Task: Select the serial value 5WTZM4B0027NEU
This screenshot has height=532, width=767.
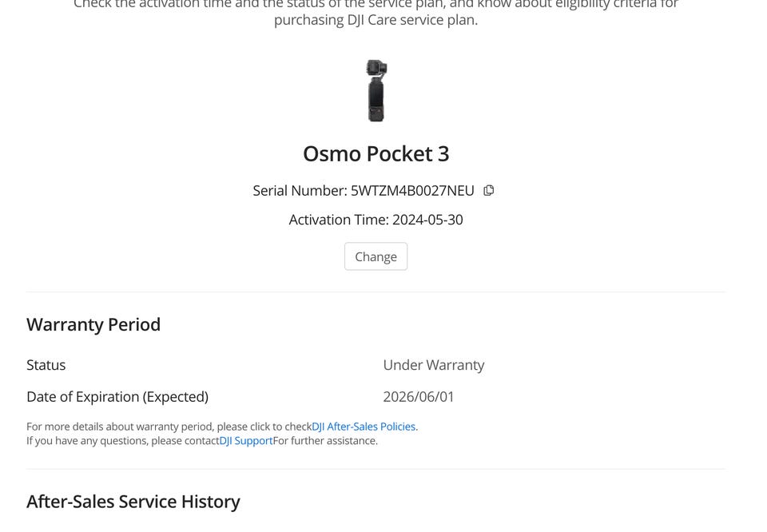Action: (412, 191)
